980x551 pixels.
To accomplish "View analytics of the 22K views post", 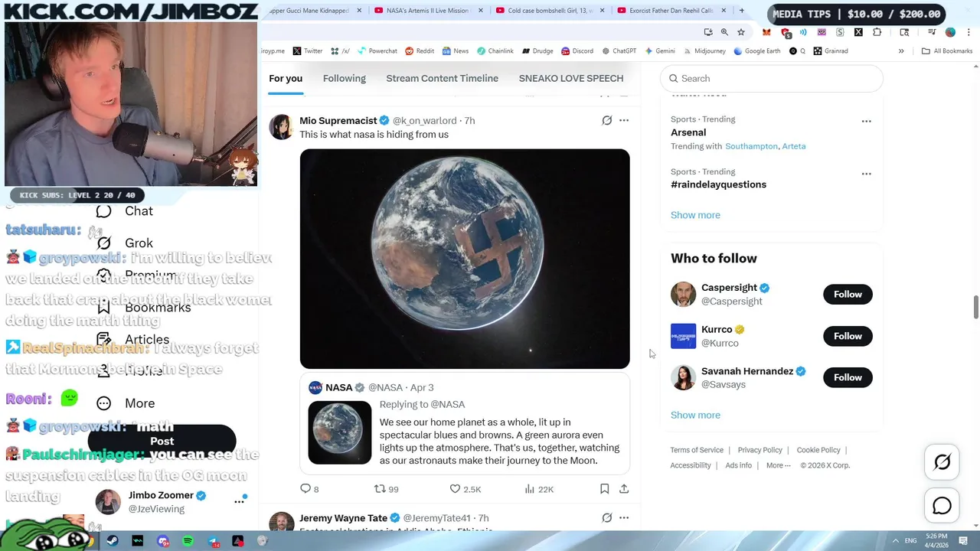I will pyautogui.click(x=539, y=488).
